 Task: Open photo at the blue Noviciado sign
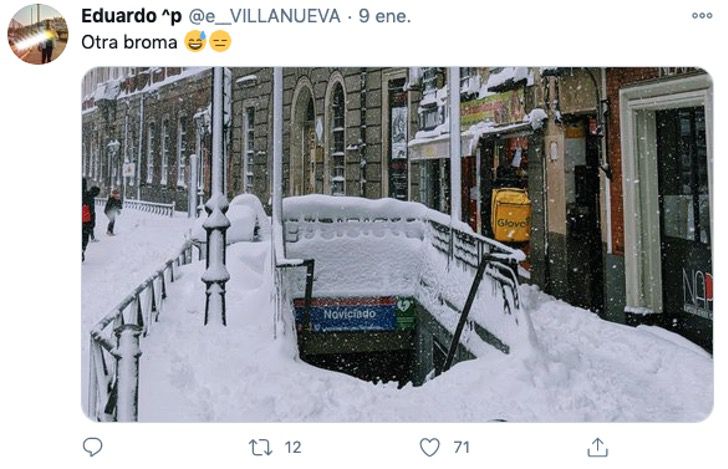pyautogui.click(x=350, y=314)
